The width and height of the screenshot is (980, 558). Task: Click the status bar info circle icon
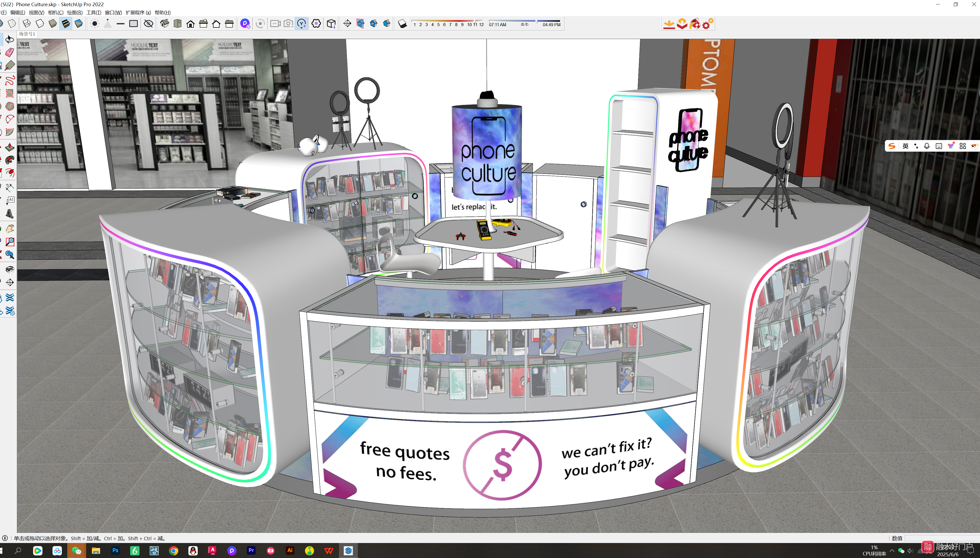tap(5, 538)
